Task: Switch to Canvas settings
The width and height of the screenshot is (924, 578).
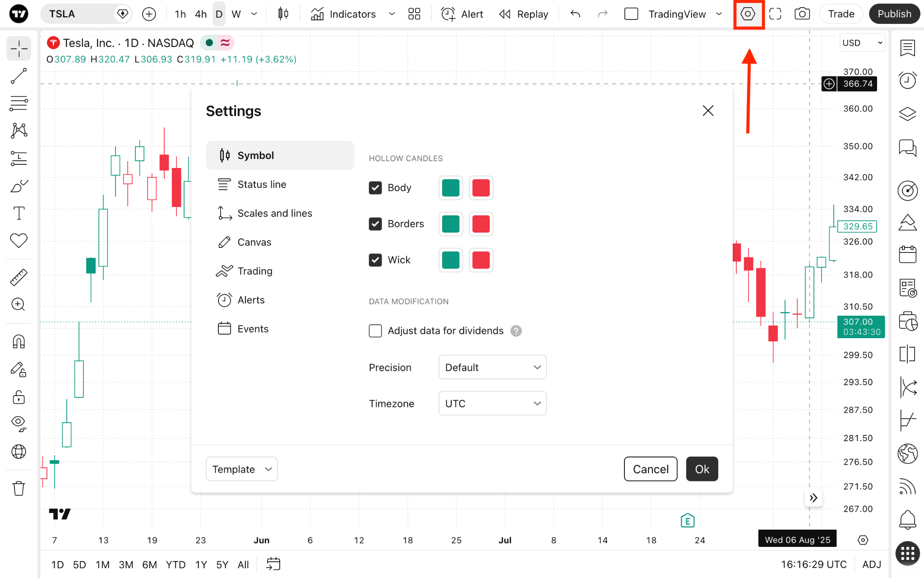Action: coord(280,242)
